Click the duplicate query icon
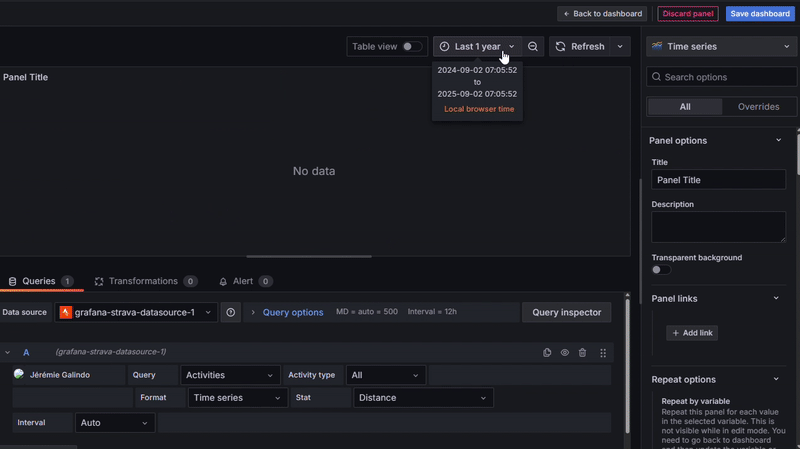The width and height of the screenshot is (800, 449). click(547, 353)
